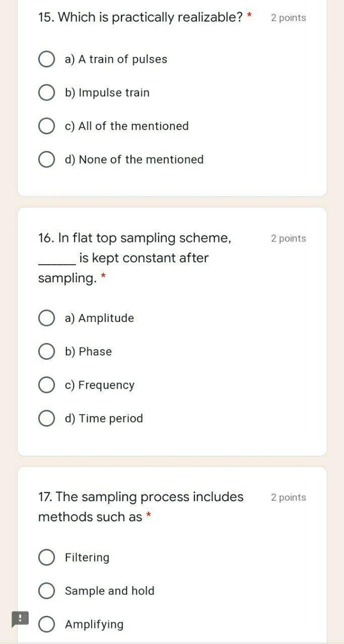Screen dimensions: 344x644
Task: Choose d) None of the mentioned
Action: point(47,159)
